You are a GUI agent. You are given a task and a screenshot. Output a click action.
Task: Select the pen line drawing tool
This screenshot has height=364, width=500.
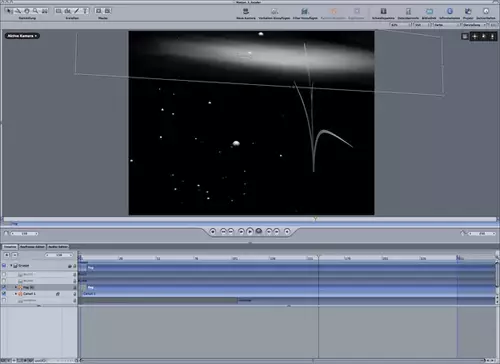click(x=77, y=11)
